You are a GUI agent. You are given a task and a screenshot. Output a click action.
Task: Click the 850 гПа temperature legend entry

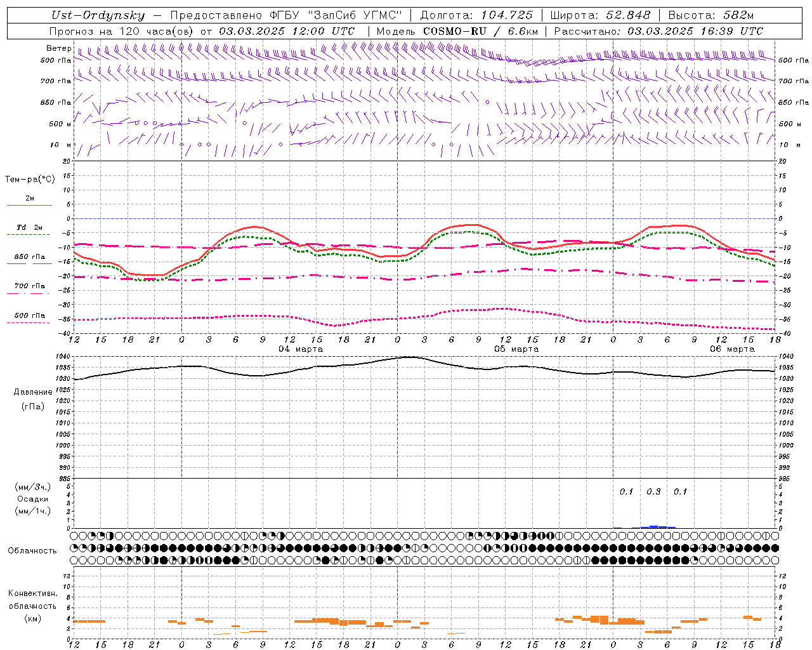pyautogui.click(x=29, y=257)
